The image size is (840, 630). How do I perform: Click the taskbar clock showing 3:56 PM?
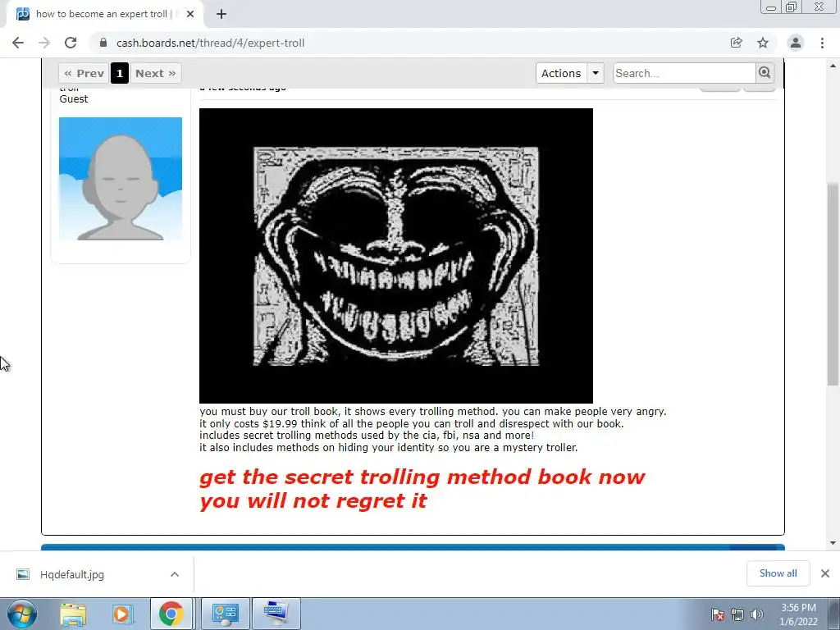pos(798,614)
